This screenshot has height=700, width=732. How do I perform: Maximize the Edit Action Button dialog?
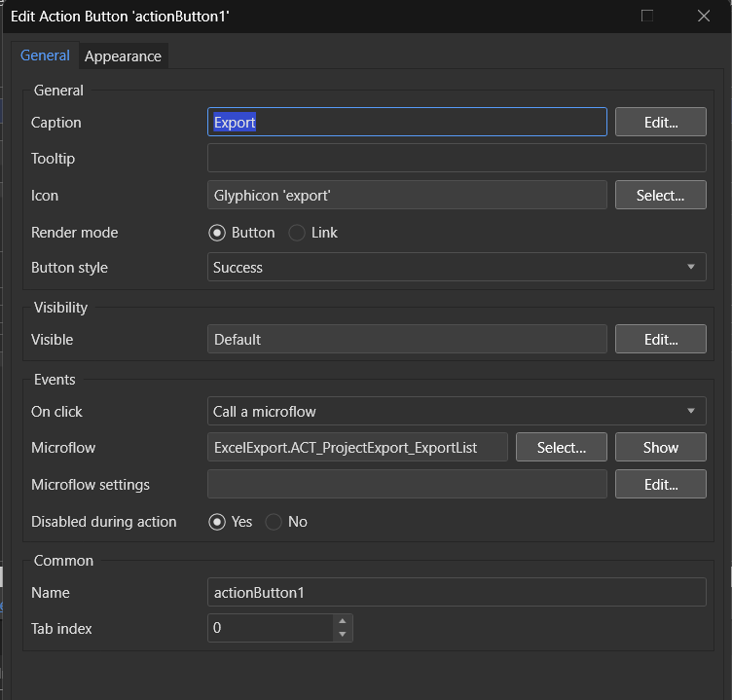(647, 16)
